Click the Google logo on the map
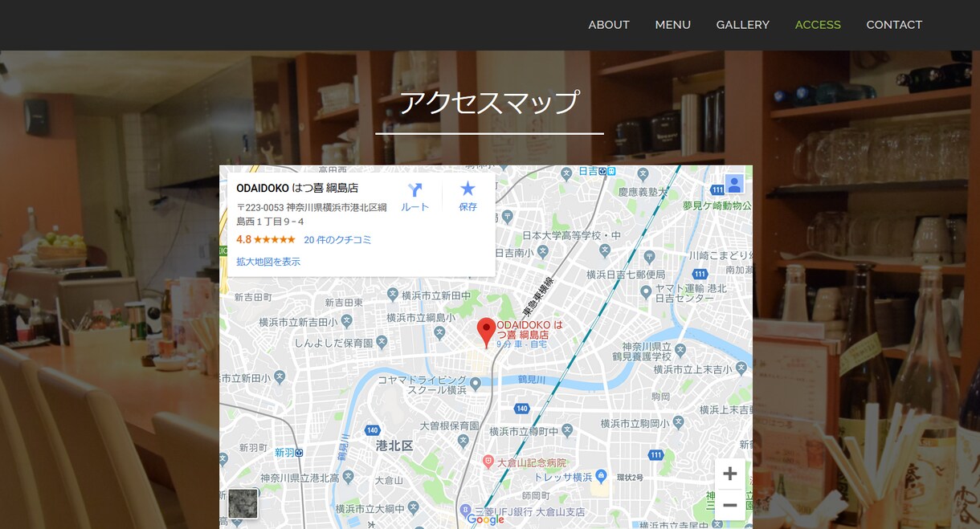 (x=485, y=519)
